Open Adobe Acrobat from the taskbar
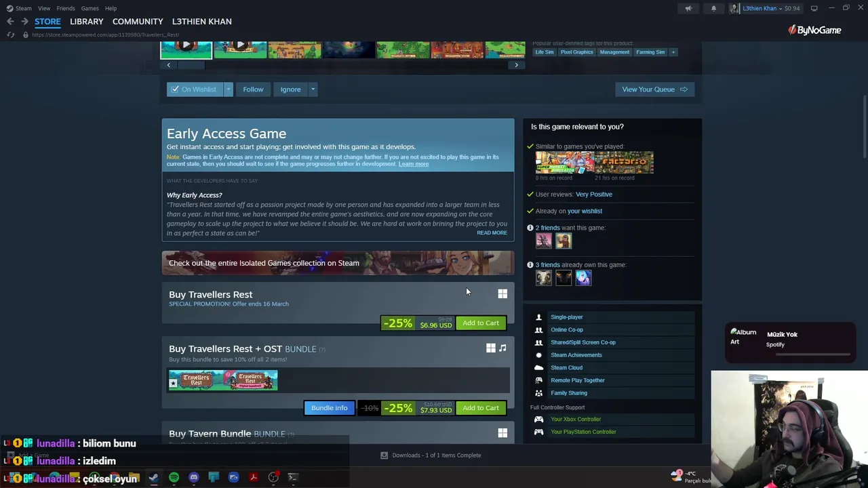 (254, 477)
